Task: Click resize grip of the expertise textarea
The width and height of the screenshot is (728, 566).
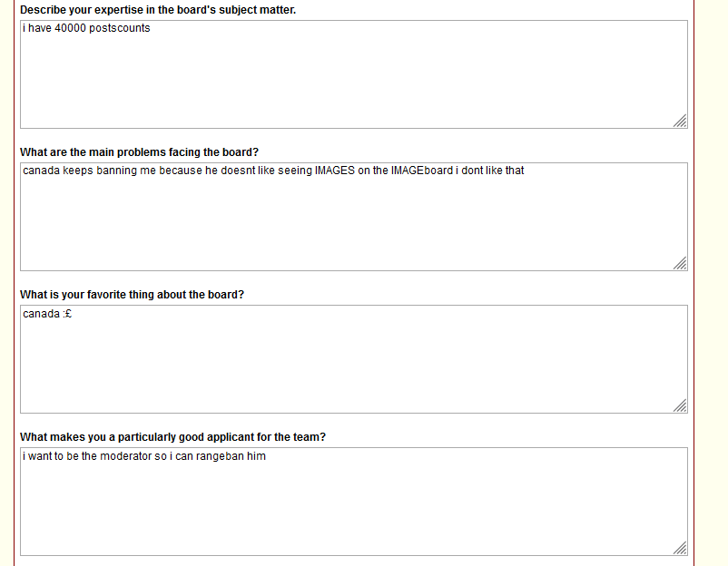Action: tap(680, 121)
